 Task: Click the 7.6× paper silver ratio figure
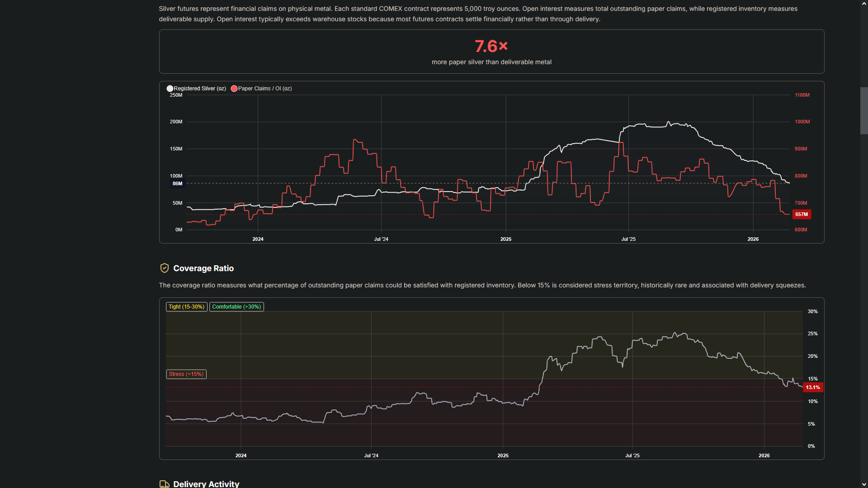(x=491, y=46)
